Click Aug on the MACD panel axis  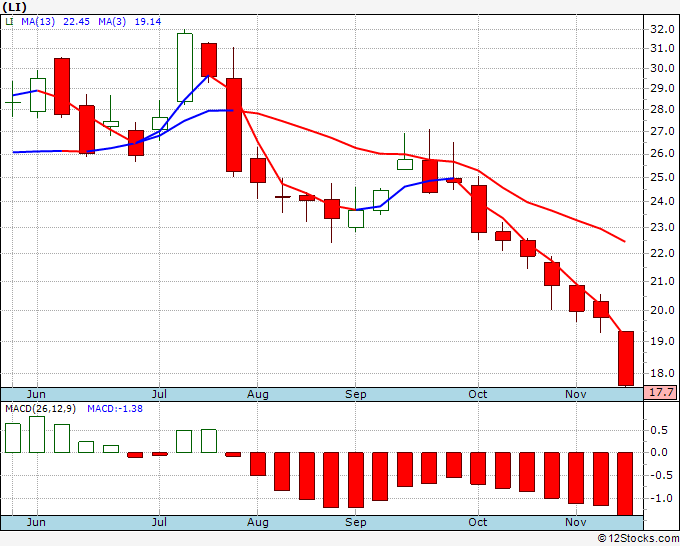pyautogui.click(x=258, y=522)
